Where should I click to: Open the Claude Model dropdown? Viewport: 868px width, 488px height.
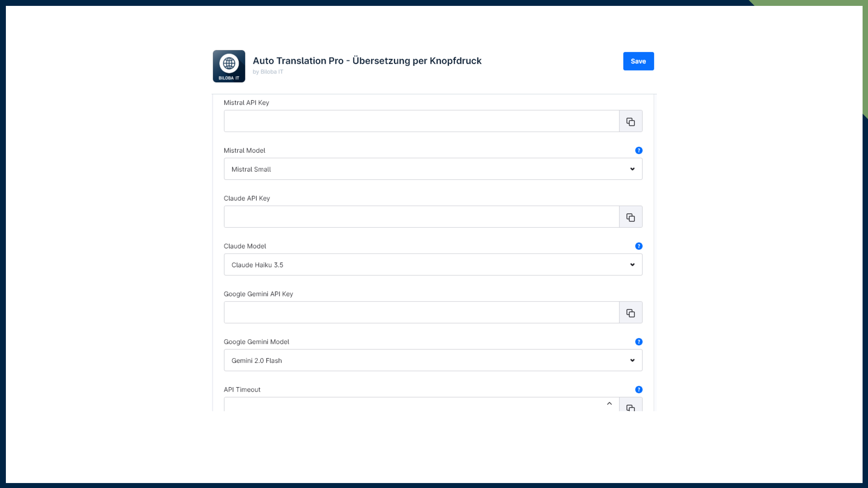coord(433,265)
